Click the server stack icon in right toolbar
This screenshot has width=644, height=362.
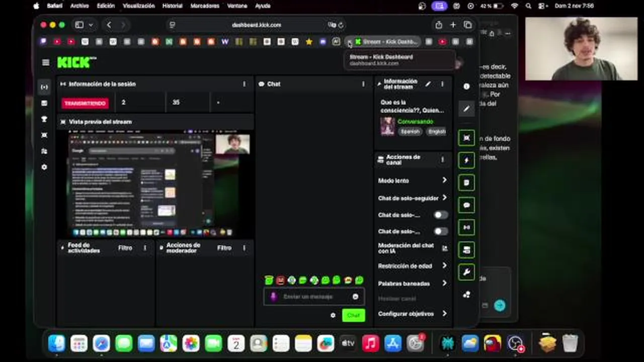(466, 250)
